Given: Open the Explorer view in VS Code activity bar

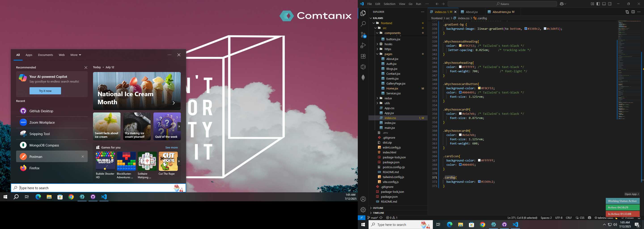Looking at the screenshot, I should (363, 13).
